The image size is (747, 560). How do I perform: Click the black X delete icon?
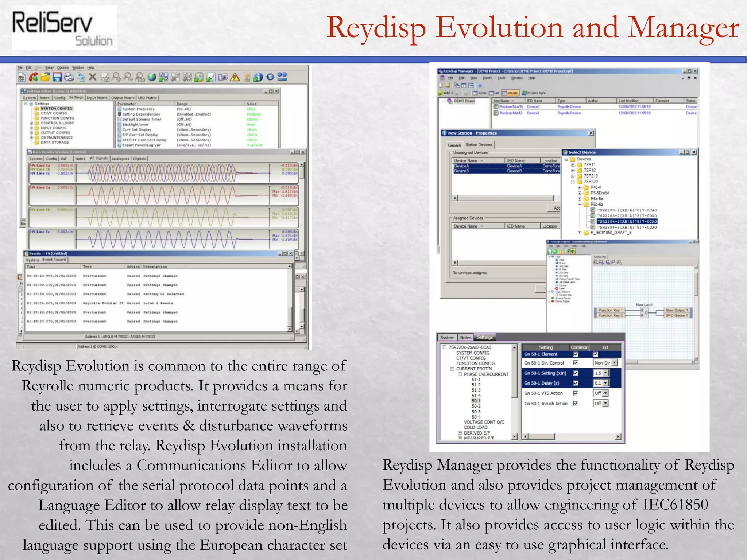93,77
